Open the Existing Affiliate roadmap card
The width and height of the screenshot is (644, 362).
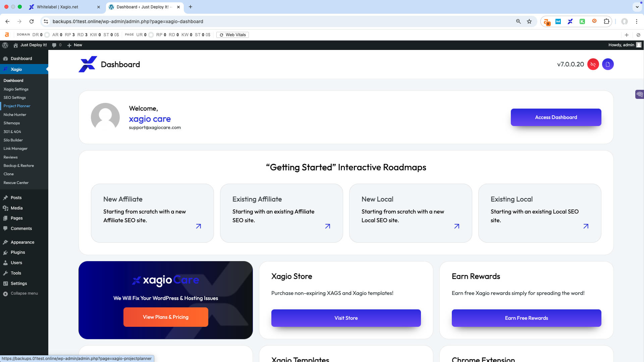(281, 213)
